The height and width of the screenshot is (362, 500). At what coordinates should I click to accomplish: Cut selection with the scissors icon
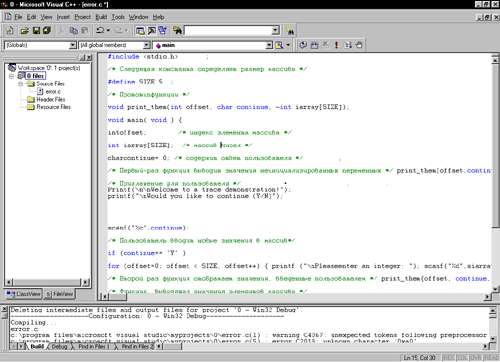(61, 31)
